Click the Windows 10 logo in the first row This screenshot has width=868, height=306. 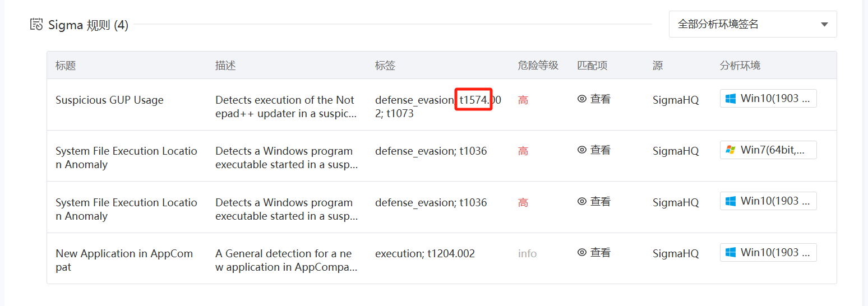730,99
